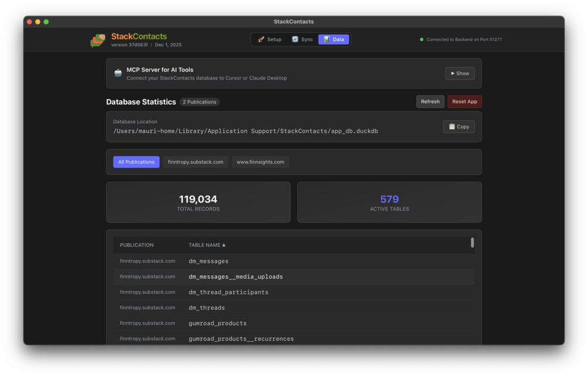Copy the database location path
588x376 pixels.
coord(459,127)
